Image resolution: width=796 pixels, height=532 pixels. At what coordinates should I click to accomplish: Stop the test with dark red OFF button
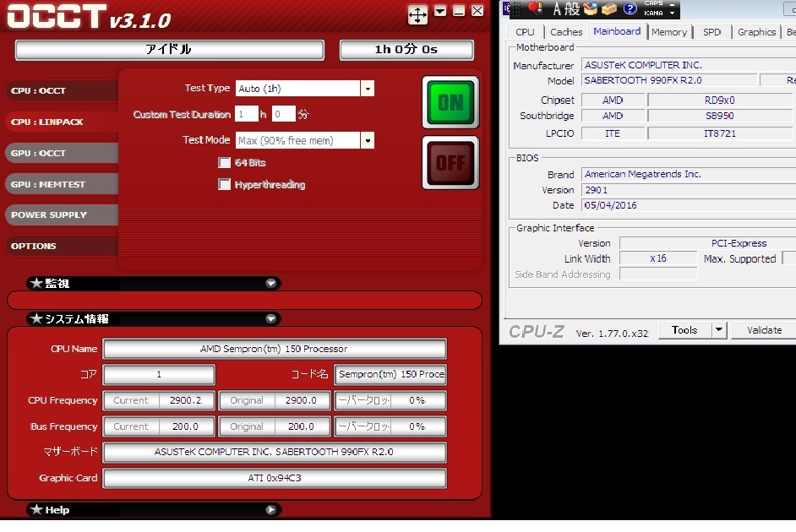450,163
